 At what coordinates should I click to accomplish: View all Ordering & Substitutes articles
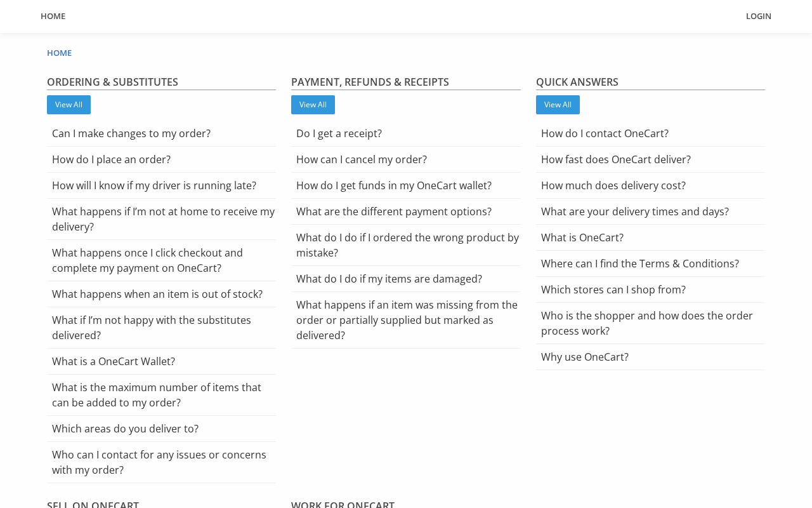(69, 105)
